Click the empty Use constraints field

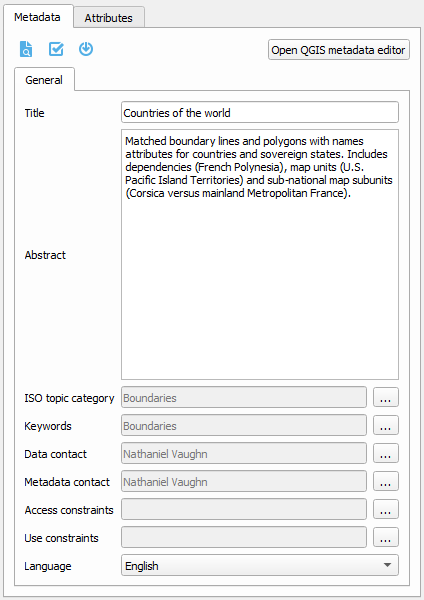[244, 537]
